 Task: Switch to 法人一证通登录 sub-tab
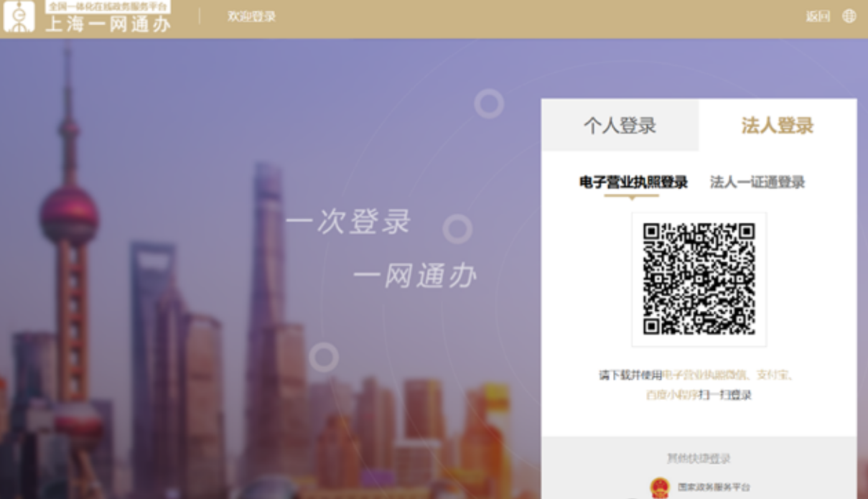(757, 182)
